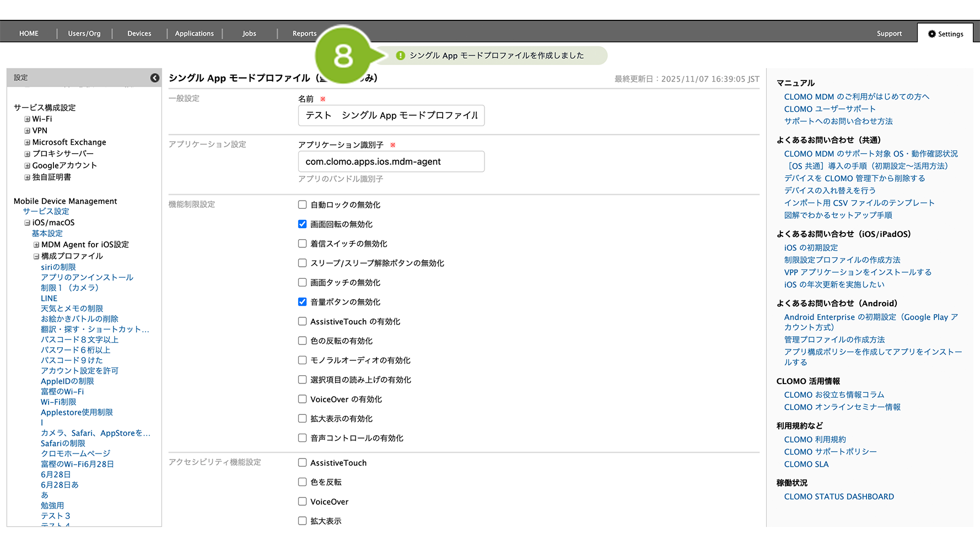This screenshot has width=980, height=551.
Task: Uncheck 音量ボタンの無効化 checkbox
Action: pos(302,302)
